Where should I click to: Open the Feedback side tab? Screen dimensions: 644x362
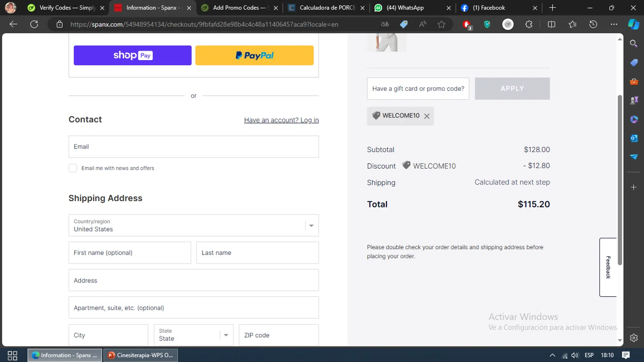[x=608, y=267]
